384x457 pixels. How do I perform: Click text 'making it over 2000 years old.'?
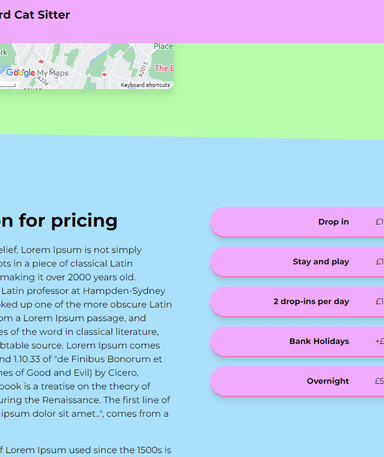(68, 277)
